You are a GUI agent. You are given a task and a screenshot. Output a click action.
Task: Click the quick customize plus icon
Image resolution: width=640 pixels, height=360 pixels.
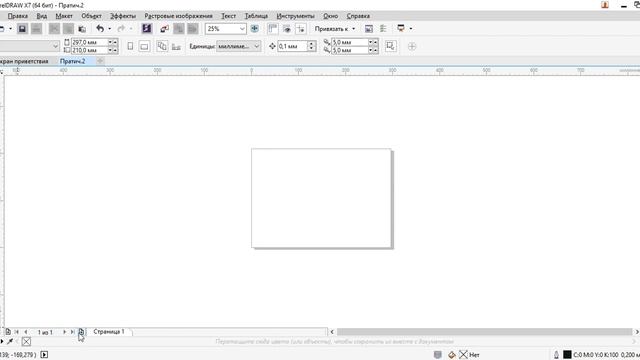coord(412,47)
